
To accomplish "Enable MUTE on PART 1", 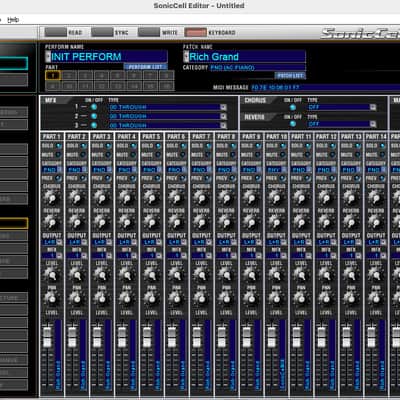I will [x=59, y=155].
